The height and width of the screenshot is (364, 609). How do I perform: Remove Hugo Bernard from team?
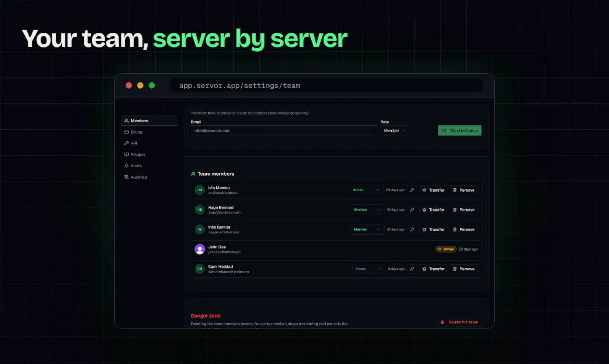464,210
